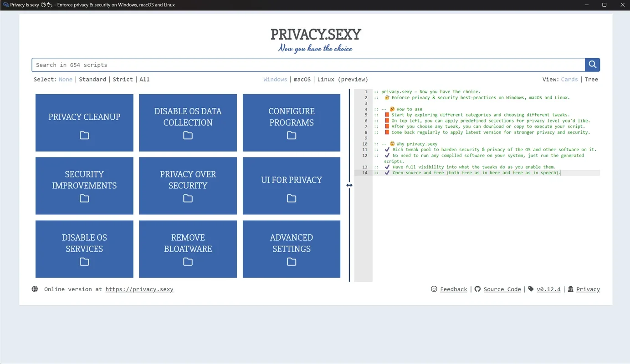Image resolution: width=630 pixels, height=364 pixels.
Task: Click the folder icon in Disable OS Data Collection
Action: pyautogui.click(x=188, y=136)
